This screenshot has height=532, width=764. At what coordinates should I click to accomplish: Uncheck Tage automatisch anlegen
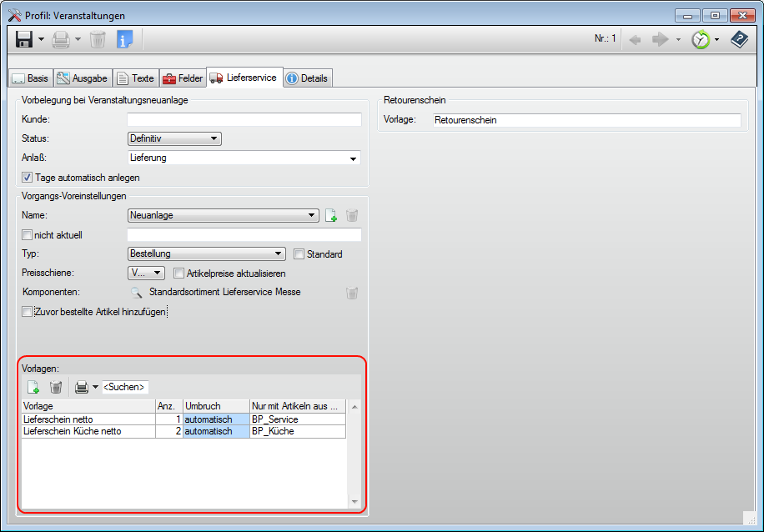point(28,178)
